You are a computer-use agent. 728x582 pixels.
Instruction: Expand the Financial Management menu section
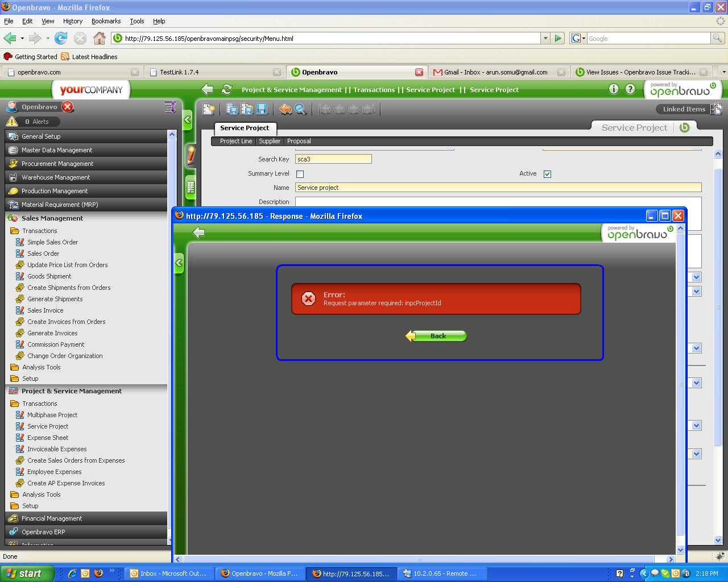pos(52,518)
